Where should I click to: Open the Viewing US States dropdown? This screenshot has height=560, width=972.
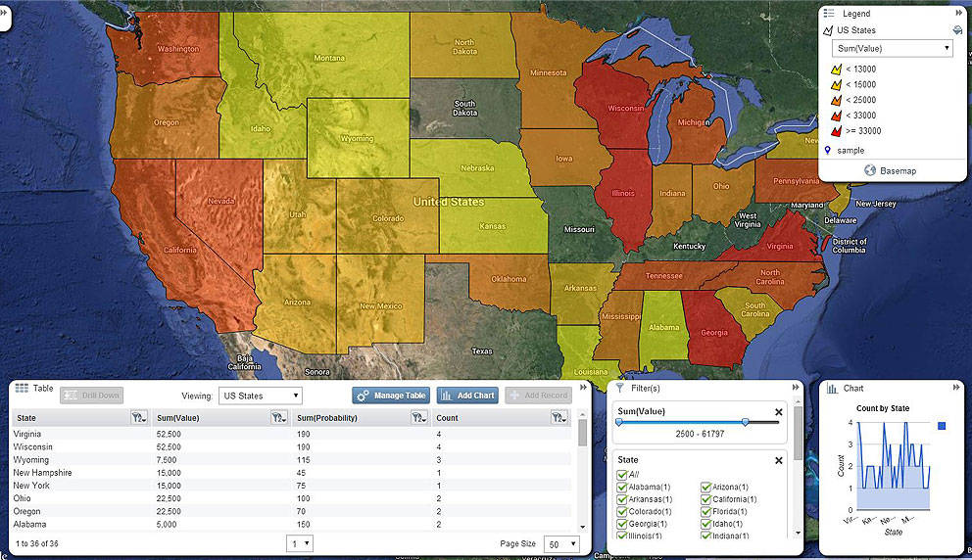pos(260,396)
